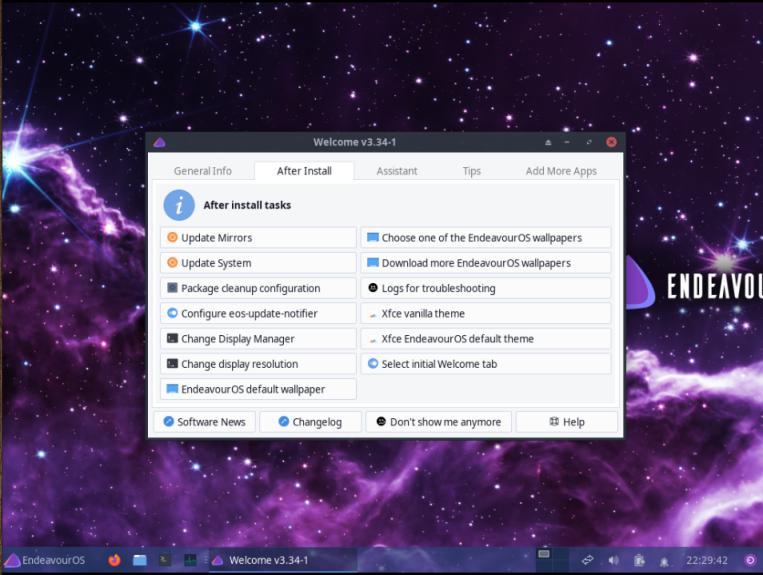Image resolution: width=763 pixels, height=575 pixels.
Task: Open the network connection tray icon
Action: pyautogui.click(x=587, y=560)
